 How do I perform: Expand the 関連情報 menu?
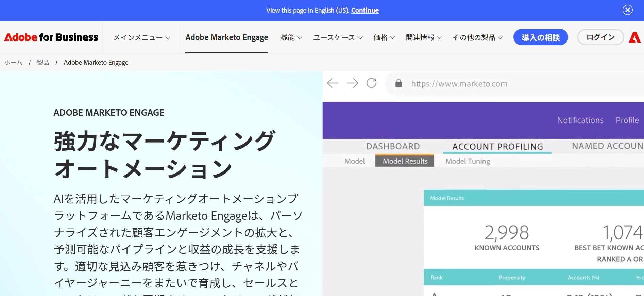click(424, 38)
